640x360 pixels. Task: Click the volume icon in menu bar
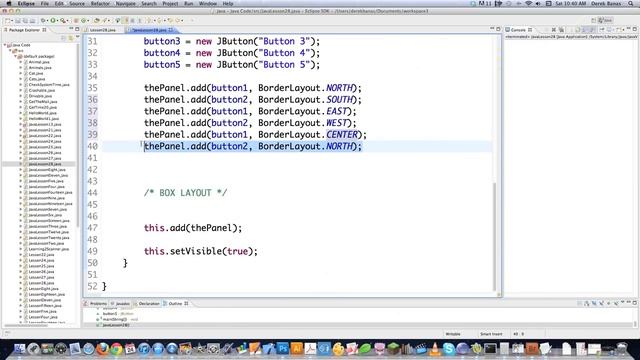538,3
